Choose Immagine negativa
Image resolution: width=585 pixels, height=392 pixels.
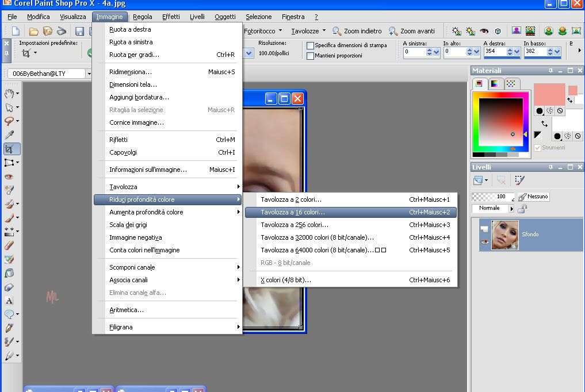(167, 237)
